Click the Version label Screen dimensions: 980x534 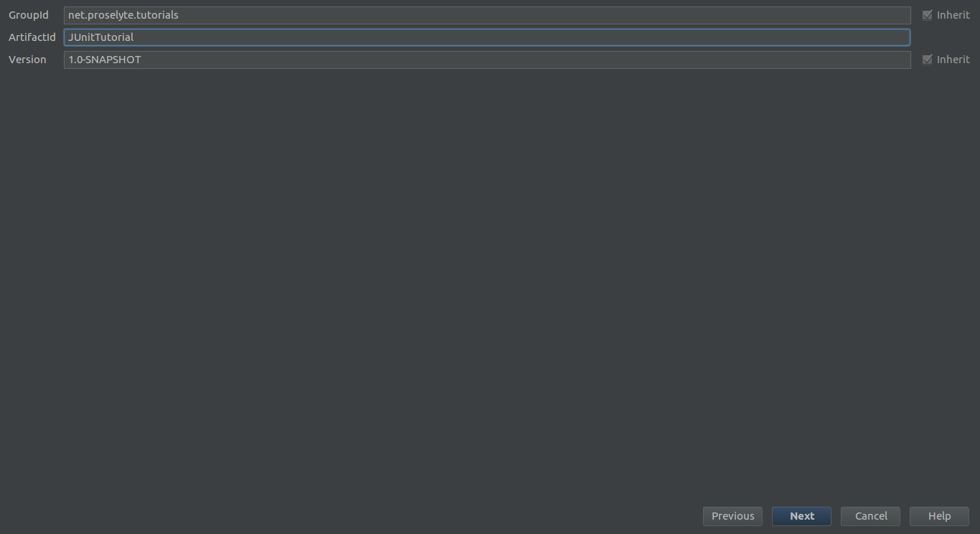pos(27,60)
